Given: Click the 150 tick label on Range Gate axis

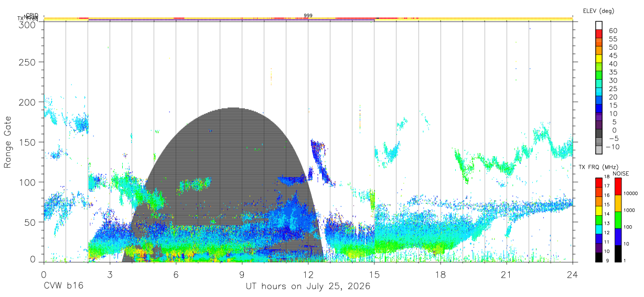Looking at the screenshot, I should (x=29, y=142).
